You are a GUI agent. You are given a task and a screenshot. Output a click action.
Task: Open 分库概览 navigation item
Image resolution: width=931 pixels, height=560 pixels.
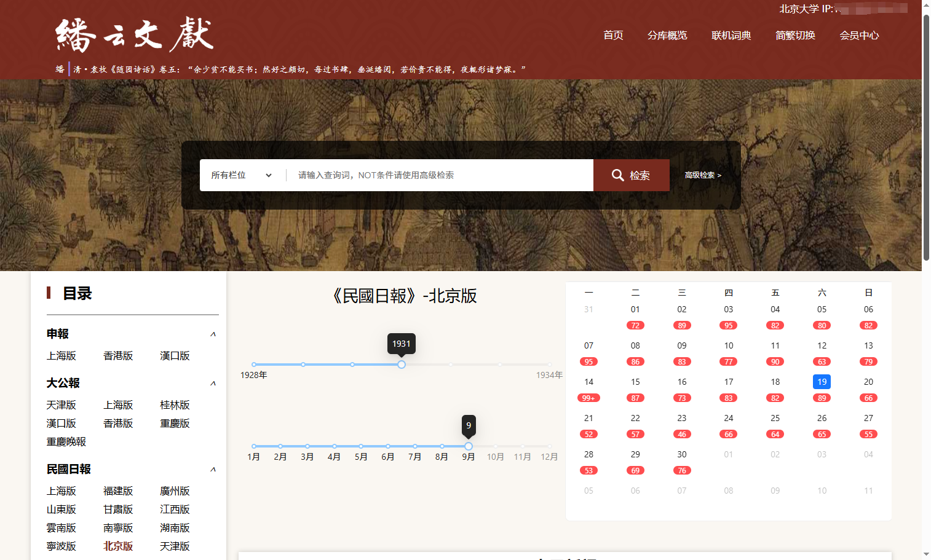(667, 35)
